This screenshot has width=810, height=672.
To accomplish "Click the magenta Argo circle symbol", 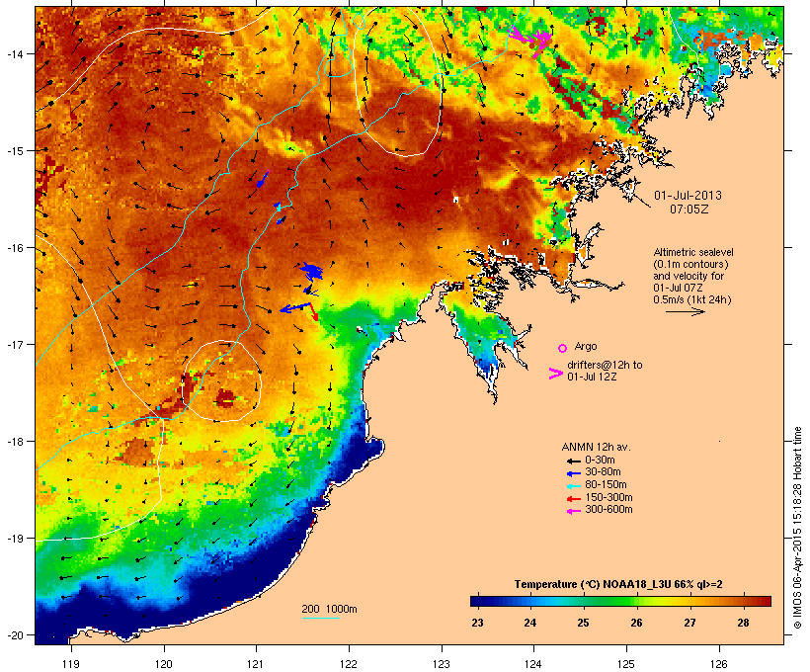I will pos(563,348).
